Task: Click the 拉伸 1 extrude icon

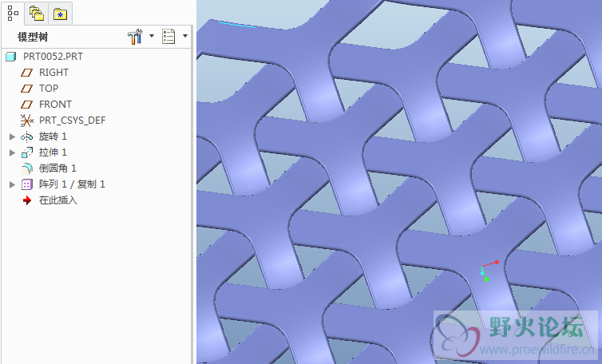Action: [x=26, y=152]
